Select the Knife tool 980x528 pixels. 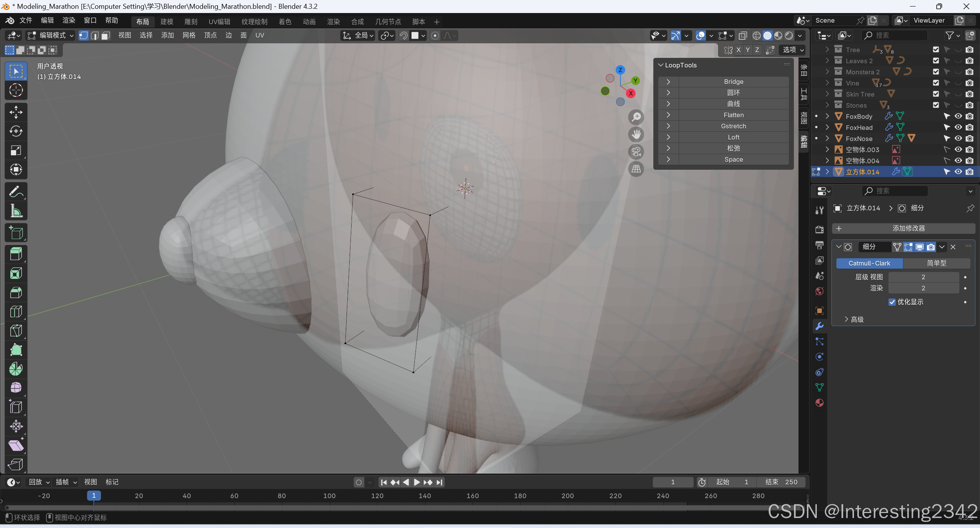16,331
